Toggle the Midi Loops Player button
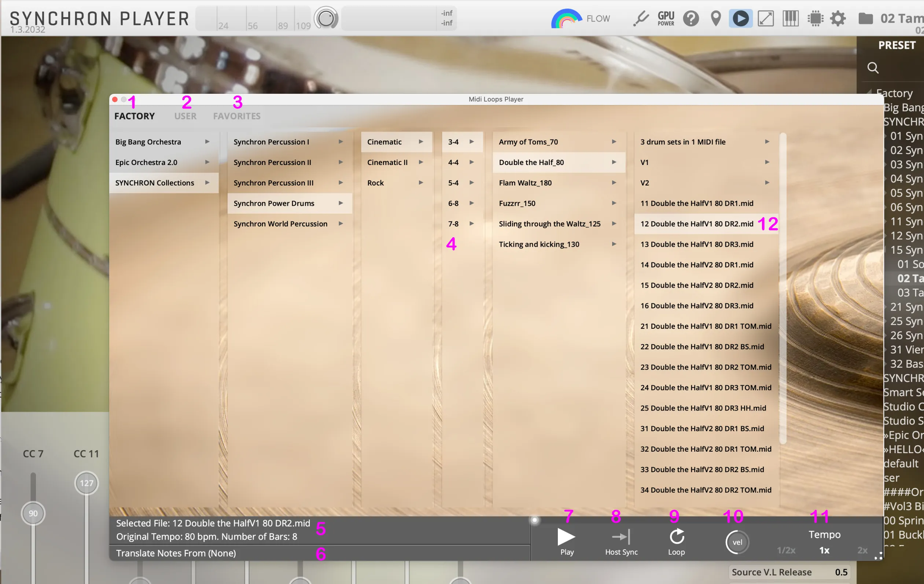 (741, 18)
